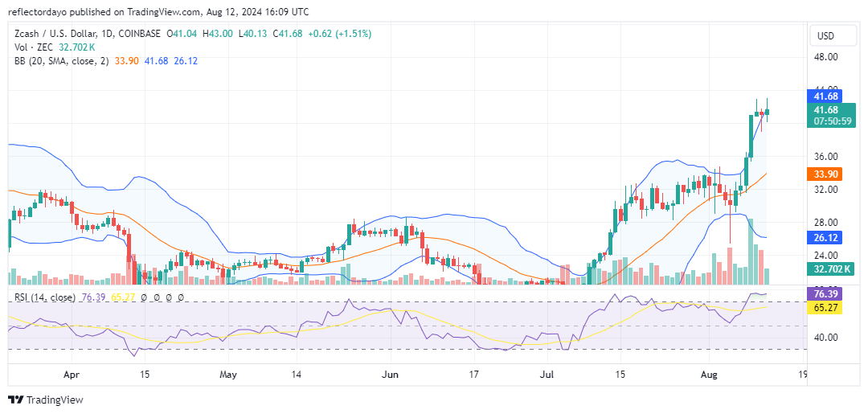Click the blue 26.12 value in BB legend
868x414 pixels.
click(186, 61)
